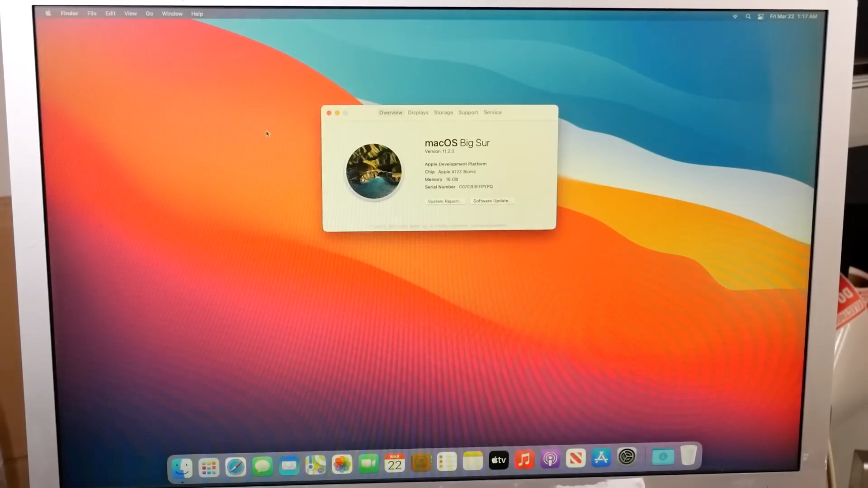
Task: Click the serial number C07CR3FFPYPQ
Action: 476,187
